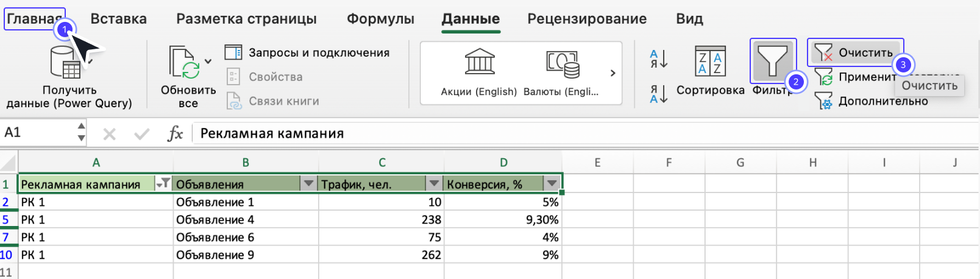
Task: Click conversion cell showing 5%
Action: (503, 202)
